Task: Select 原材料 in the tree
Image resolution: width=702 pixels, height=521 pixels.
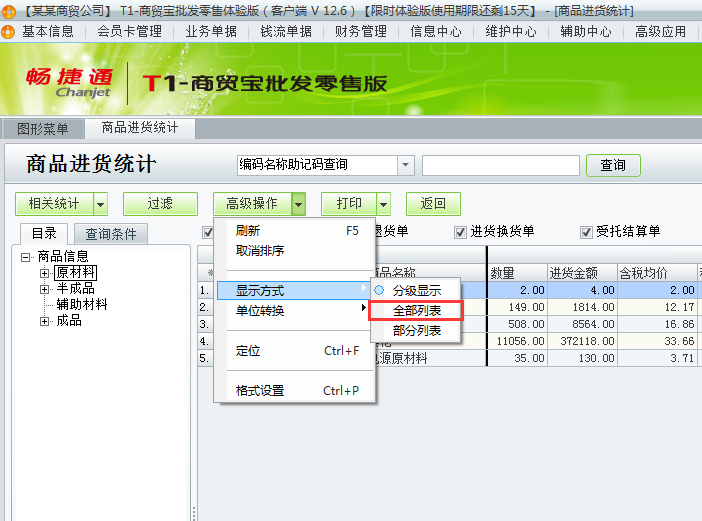Action: 75,272
